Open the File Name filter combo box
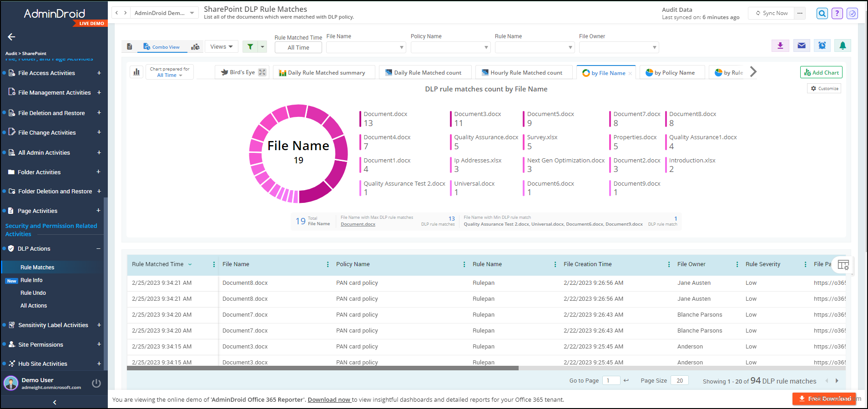The width and height of the screenshot is (868, 409). [366, 47]
